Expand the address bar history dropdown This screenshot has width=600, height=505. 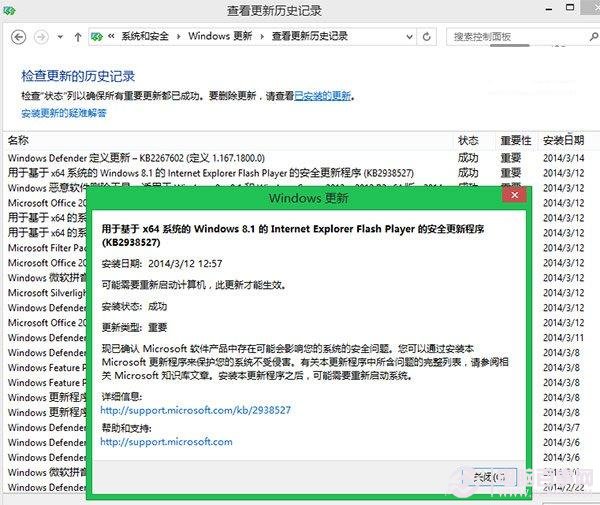[408, 37]
